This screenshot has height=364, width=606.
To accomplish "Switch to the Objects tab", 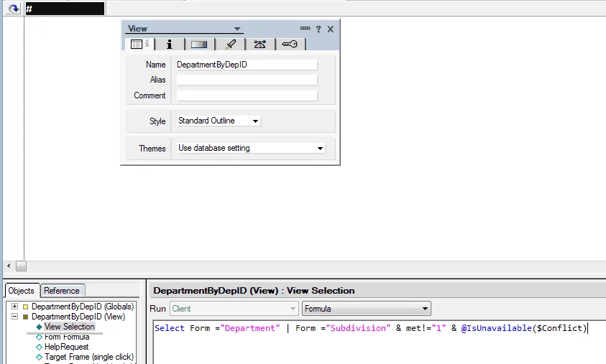I will [21, 291].
